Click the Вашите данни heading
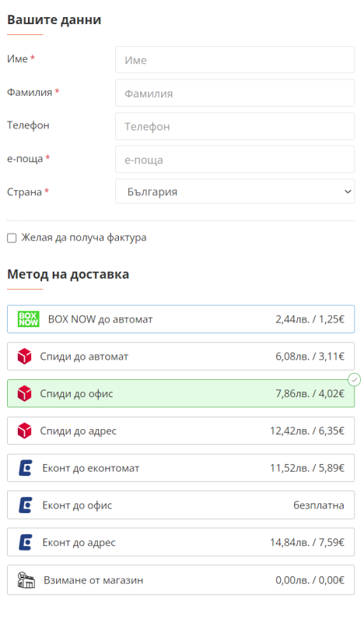 pyautogui.click(x=54, y=20)
